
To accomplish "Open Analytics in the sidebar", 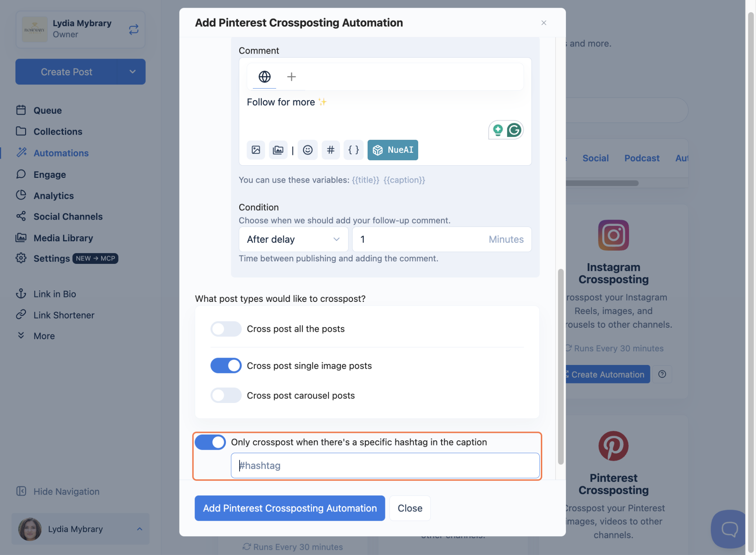I will [54, 196].
